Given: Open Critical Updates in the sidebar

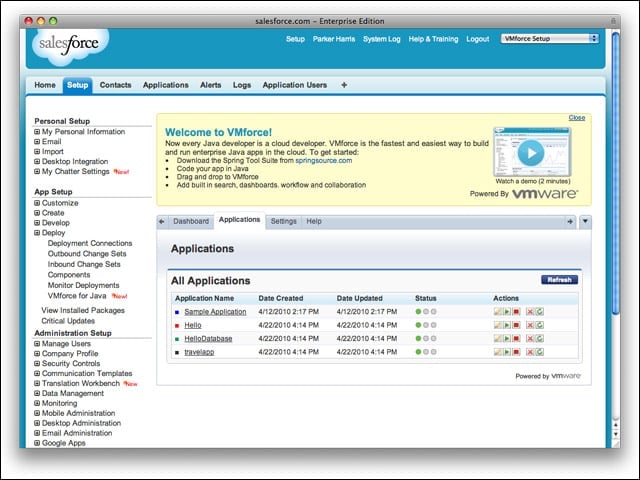Looking at the screenshot, I should click(68, 321).
